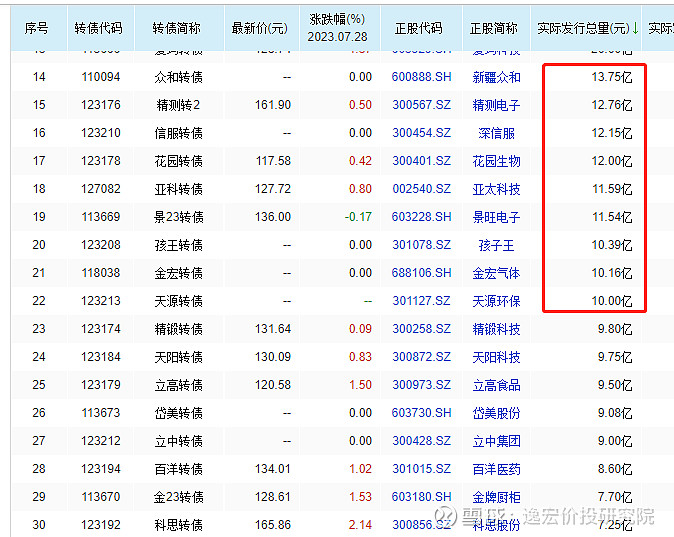Select bond code 113673
Viewport: 674px width, 537px height.
point(101,413)
